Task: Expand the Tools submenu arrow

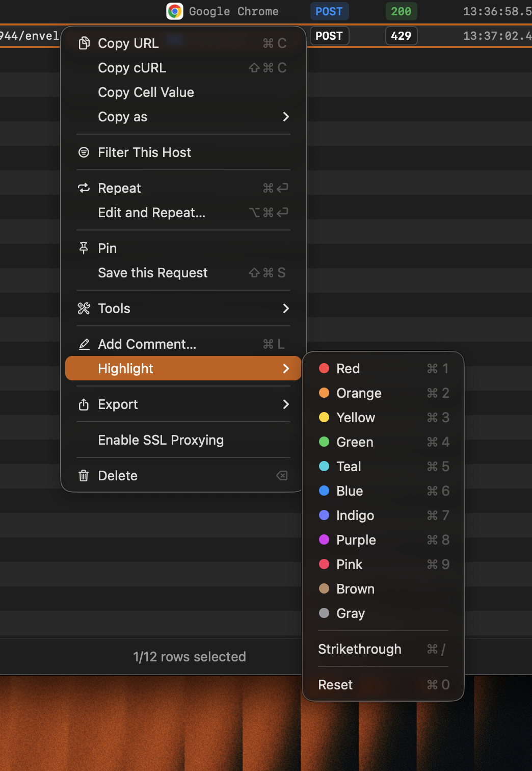Action: [x=286, y=309]
